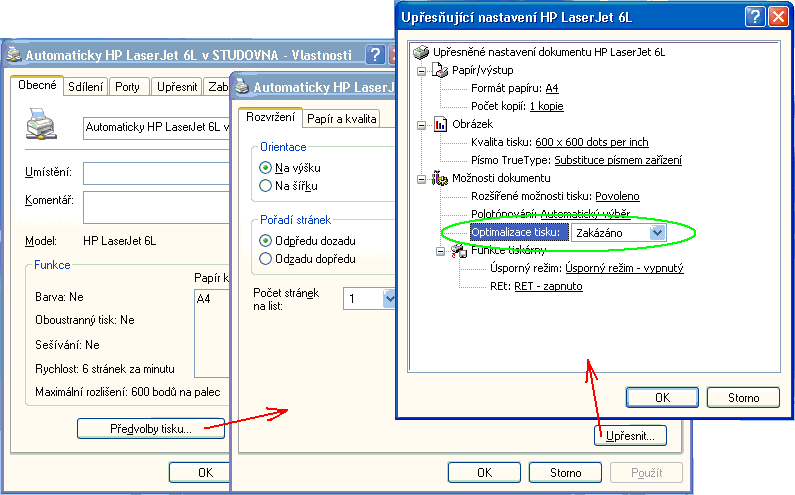Viewport: 795px width, 495px height.
Task: Close the Upřesňující nastavení window
Action: pyautogui.click(x=778, y=17)
